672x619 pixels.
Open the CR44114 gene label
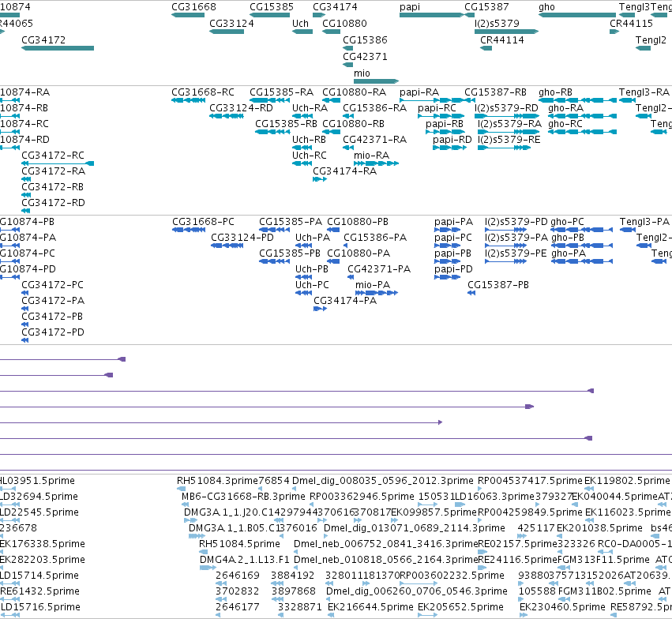(x=502, y=40)
